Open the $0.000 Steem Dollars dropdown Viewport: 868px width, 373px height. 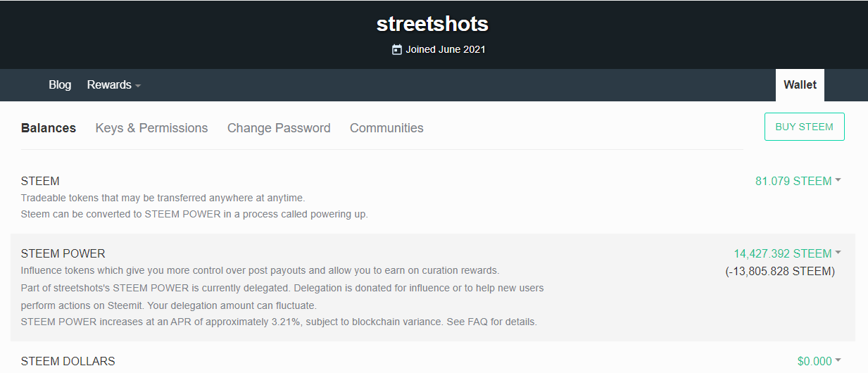click(819, 361)
